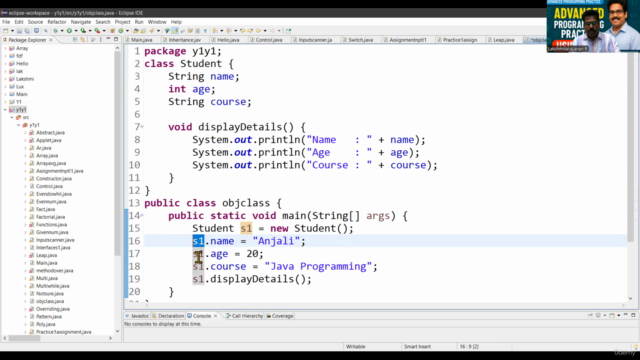
Task: Click Collapse All in Package Explorer
Action: pyautogui.click(x=75, y=40)
